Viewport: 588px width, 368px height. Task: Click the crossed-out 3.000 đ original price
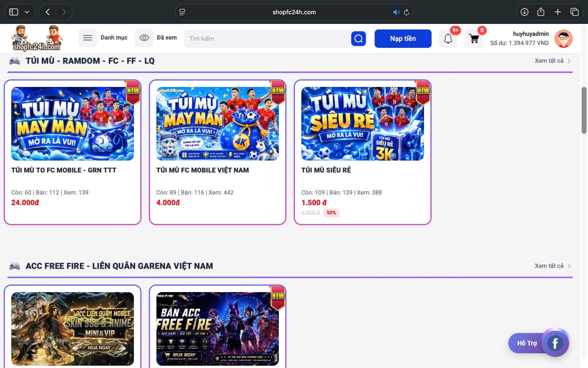(x=311, y=213)
